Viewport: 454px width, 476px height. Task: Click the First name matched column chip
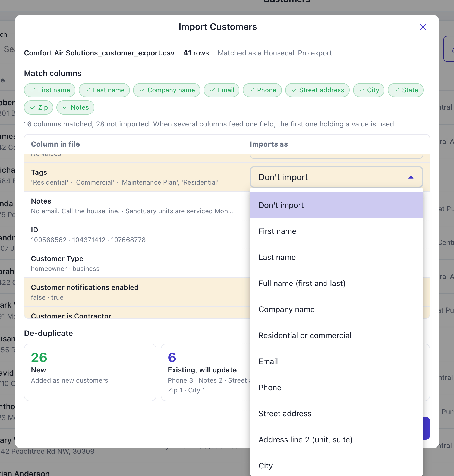(x=50, y=90)
